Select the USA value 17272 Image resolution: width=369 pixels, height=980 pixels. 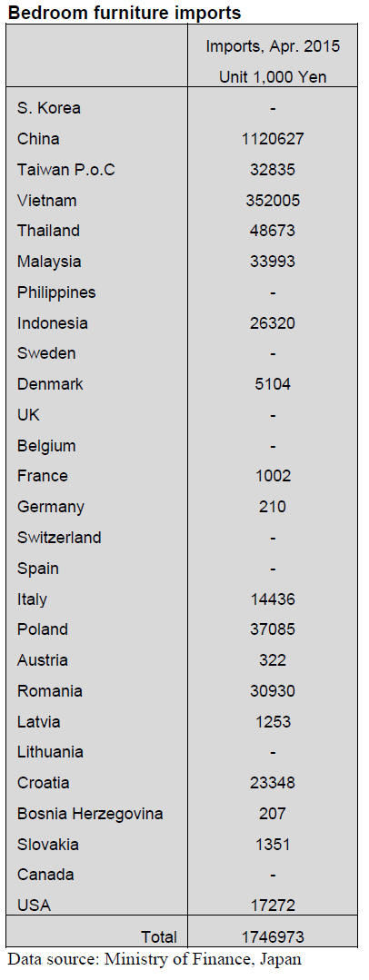click(x=273, y=905)
